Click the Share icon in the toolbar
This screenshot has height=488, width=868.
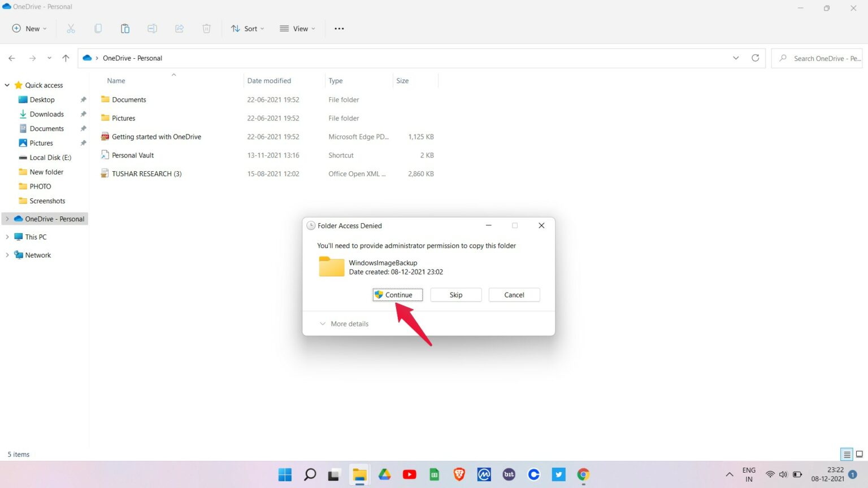tap(179, 28)
